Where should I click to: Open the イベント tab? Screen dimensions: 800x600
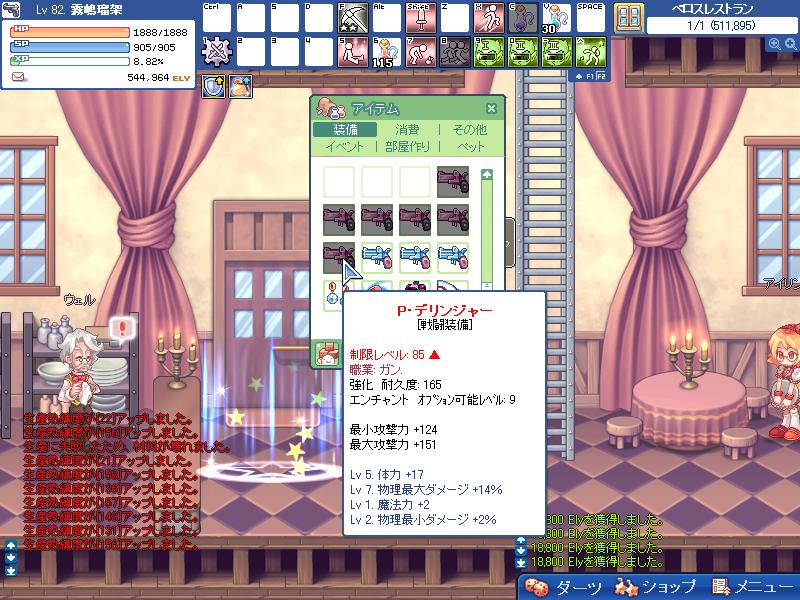tap(344, 147)
